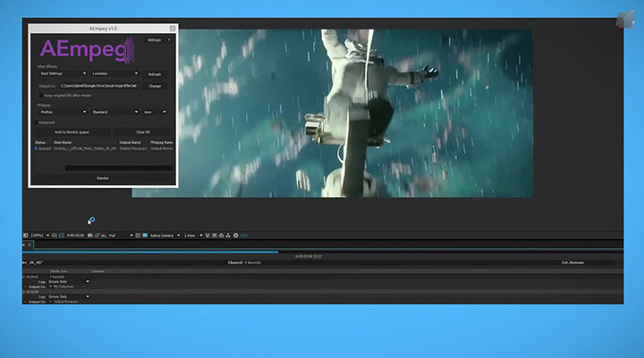Open the Active Camera dropdown

165,235
